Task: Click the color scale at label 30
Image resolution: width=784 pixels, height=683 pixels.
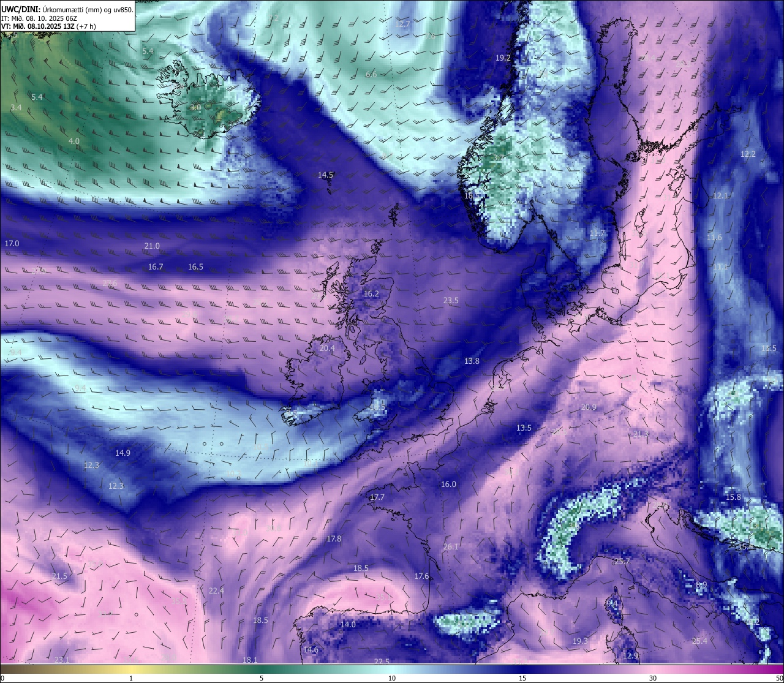Action: coord(653,678)
